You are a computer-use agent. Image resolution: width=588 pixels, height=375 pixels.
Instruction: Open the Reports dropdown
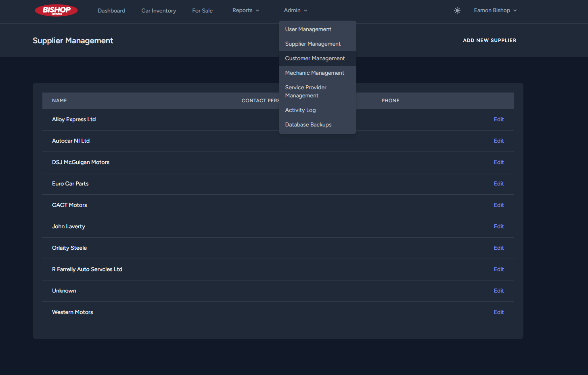[x=245, y=10]
